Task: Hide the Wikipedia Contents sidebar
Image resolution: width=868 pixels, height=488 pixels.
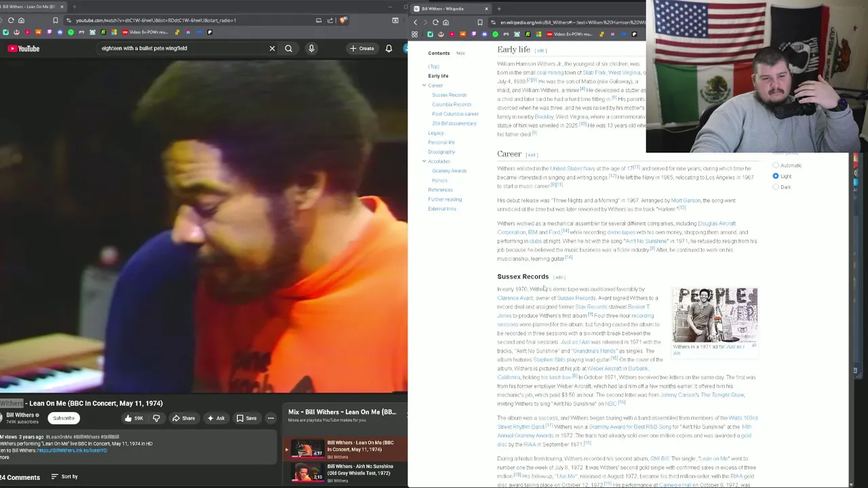Action: (x=460, y=53)
